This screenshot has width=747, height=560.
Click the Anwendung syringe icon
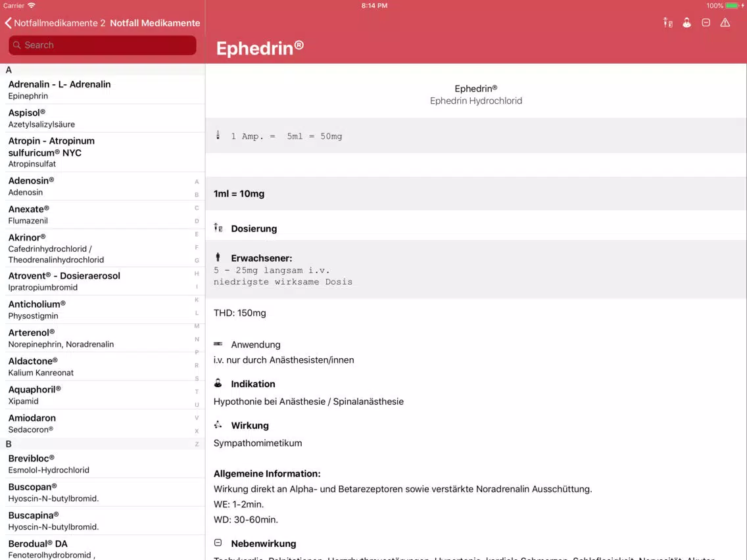pyautogui.click(x=218, y=344)
